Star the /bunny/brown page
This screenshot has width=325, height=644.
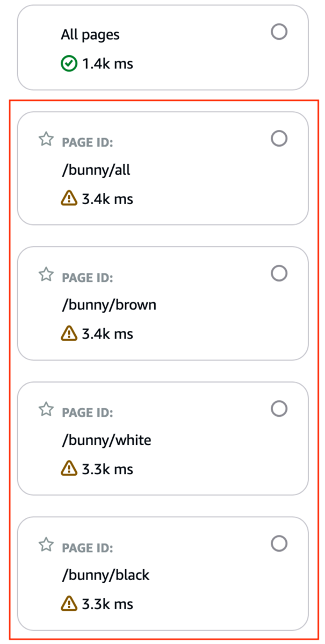pyautogui.click(x=46, y=274)
